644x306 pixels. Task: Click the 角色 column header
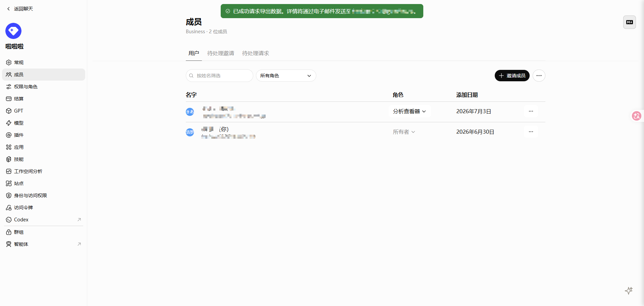pos(398,95)
